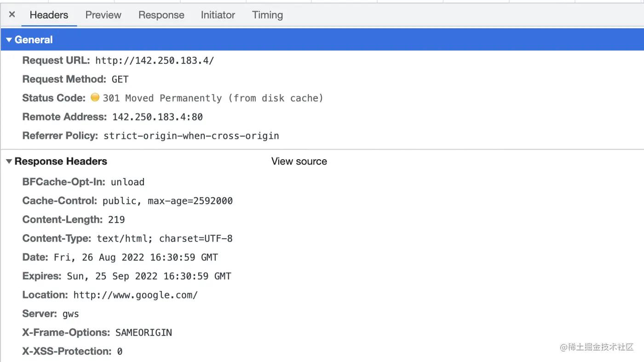Switch to the Headers tab

[x=49, y=15]
